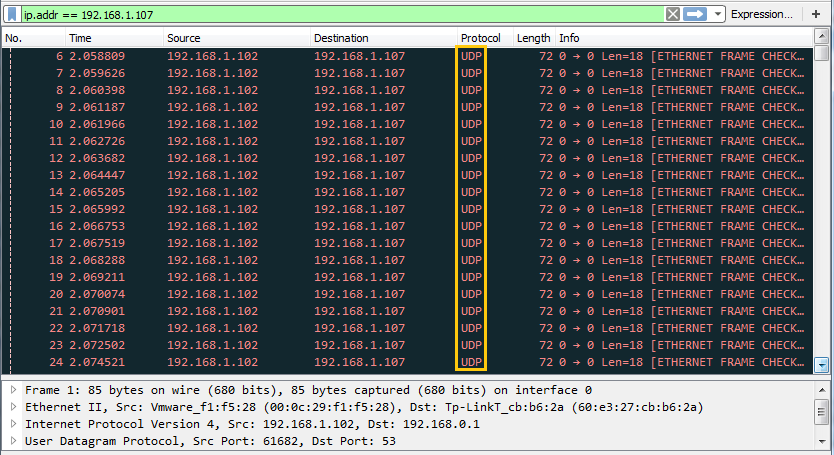Expand Internet Protocol Version 4 row
The image size is (834, 455).
coord(13,424)
